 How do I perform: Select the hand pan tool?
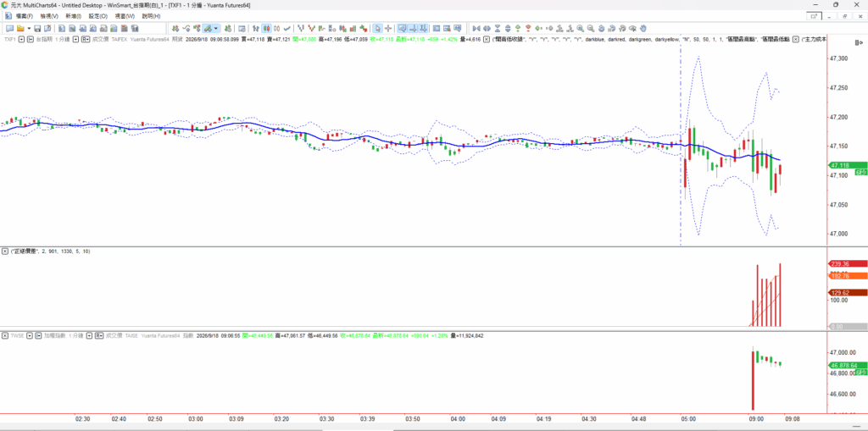[x=643, y=28]
